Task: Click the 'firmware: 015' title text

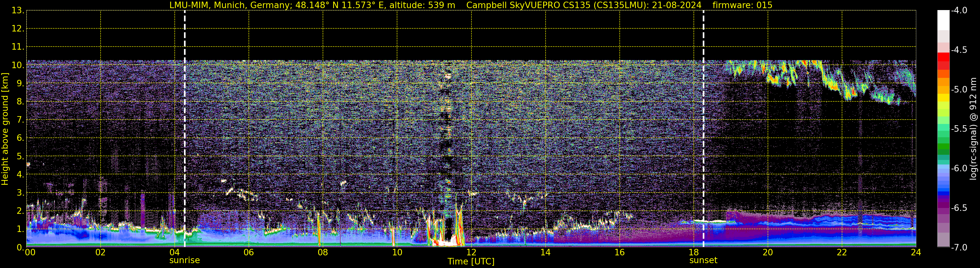Action: [742, 5]
